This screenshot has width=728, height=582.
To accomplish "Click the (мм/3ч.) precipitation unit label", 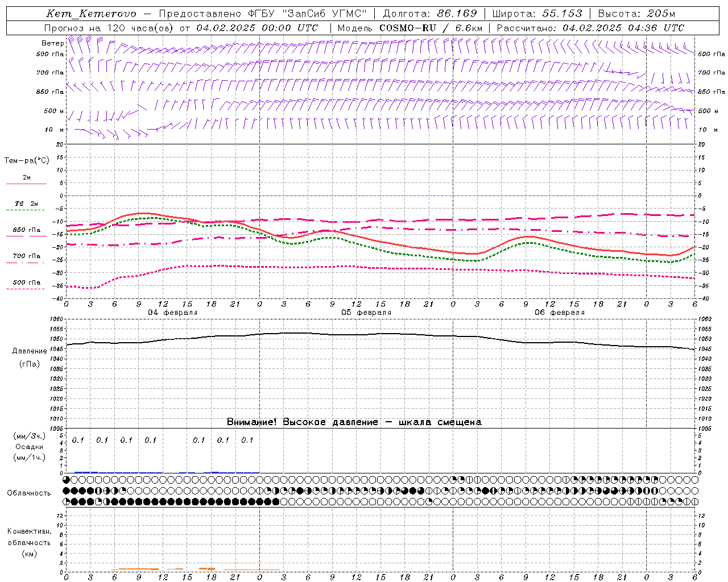I will click(x=30, y=436).
